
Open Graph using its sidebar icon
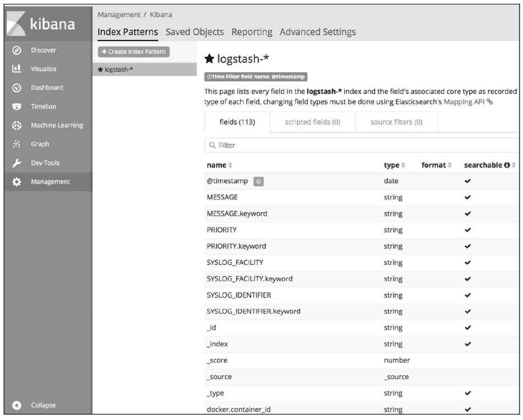click(16, 144)
